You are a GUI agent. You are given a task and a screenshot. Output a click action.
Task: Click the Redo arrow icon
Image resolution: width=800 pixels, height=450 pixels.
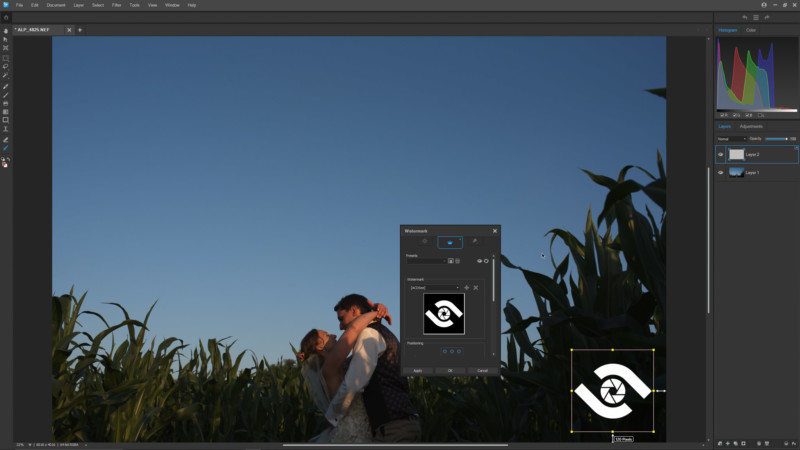[x=767, y=17]
